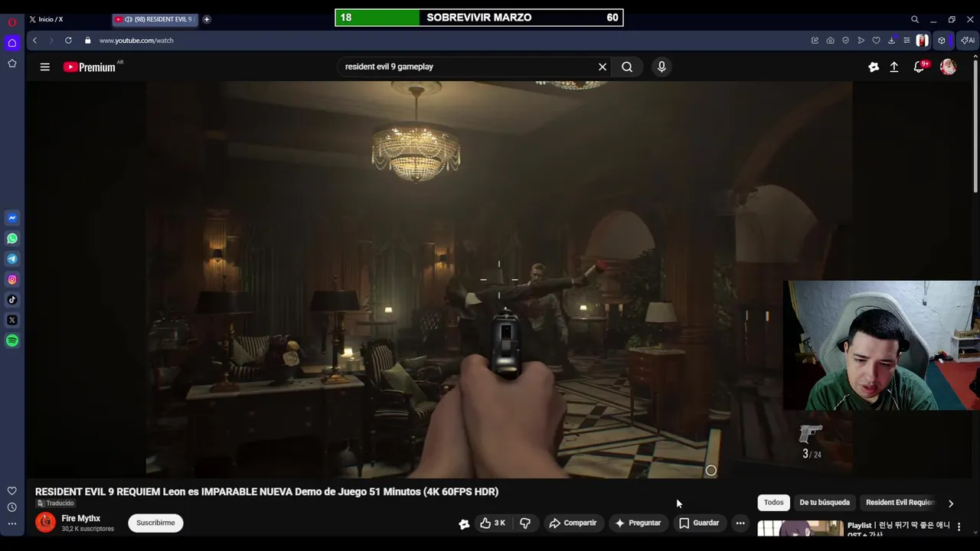Open the Opera AI assistant button
This screenshot has width=980, height=551.
click(968, 41)
